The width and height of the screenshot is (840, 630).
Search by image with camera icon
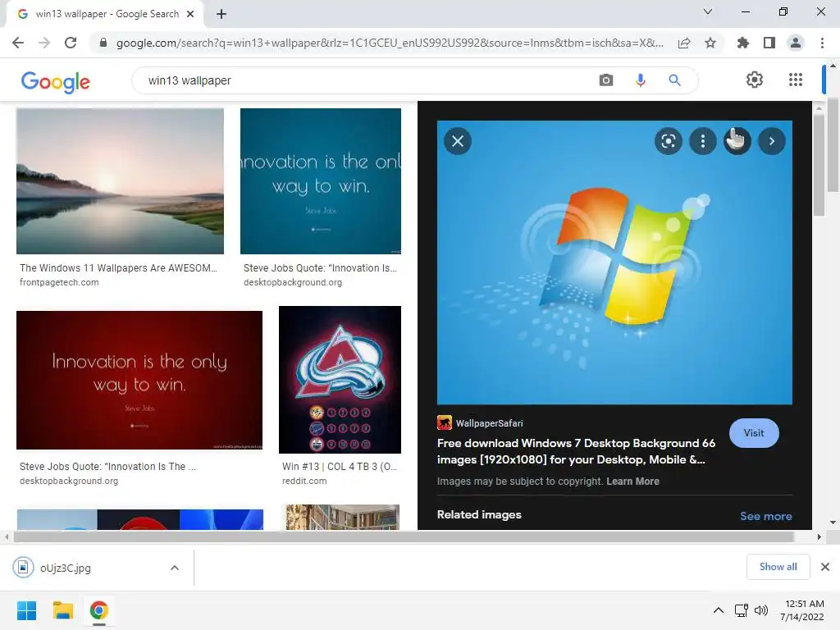point(606,80)
